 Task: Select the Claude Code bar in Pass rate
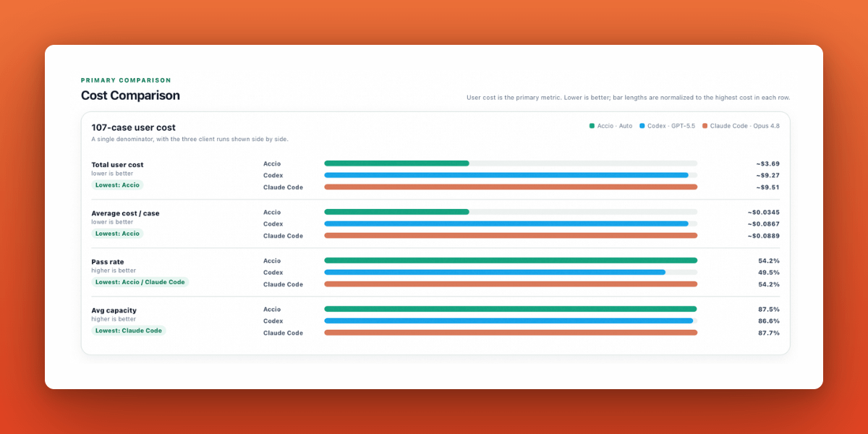click(x=511, y=284)
